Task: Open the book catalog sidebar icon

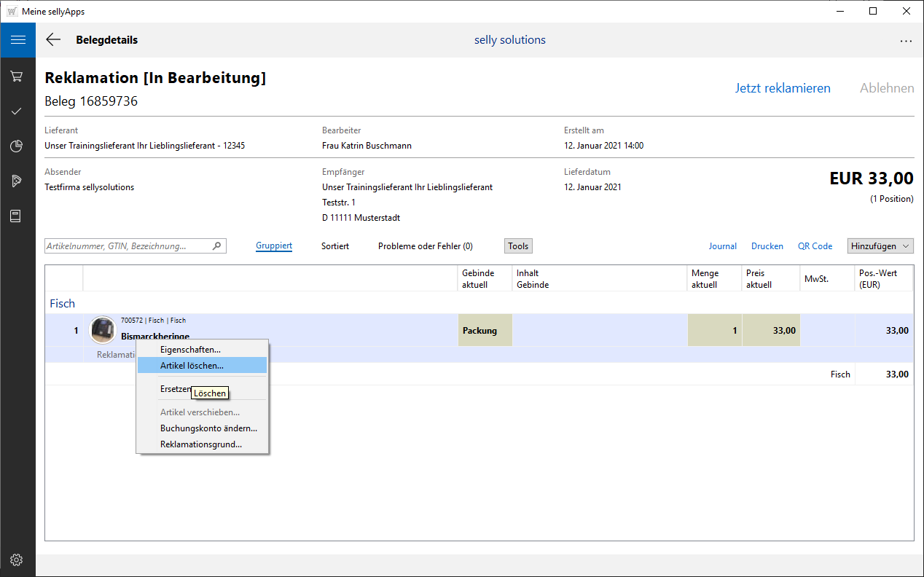Action: click(17, 216)
